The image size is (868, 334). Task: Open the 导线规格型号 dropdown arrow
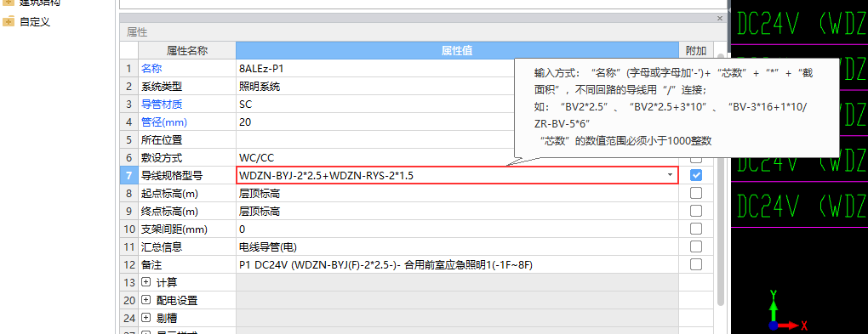pyautogui.click(x=670, y=175)
